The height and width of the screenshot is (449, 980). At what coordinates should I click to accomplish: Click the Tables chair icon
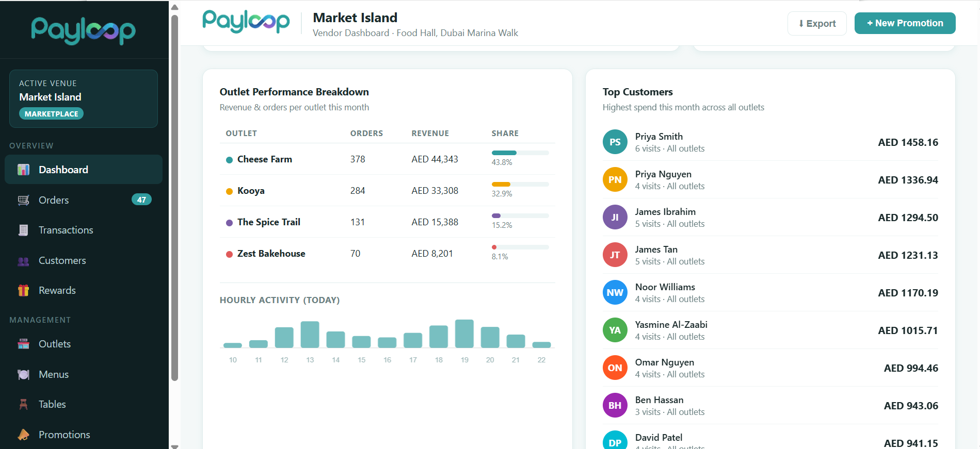tap(23, 404)
